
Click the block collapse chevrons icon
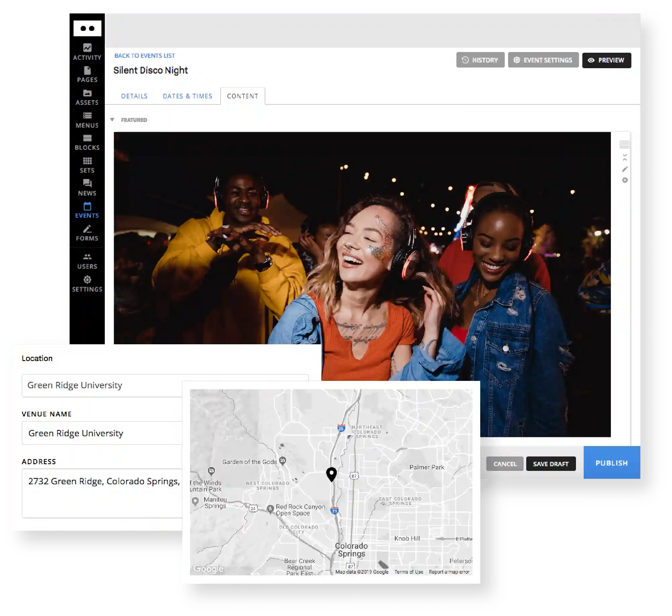625,157
